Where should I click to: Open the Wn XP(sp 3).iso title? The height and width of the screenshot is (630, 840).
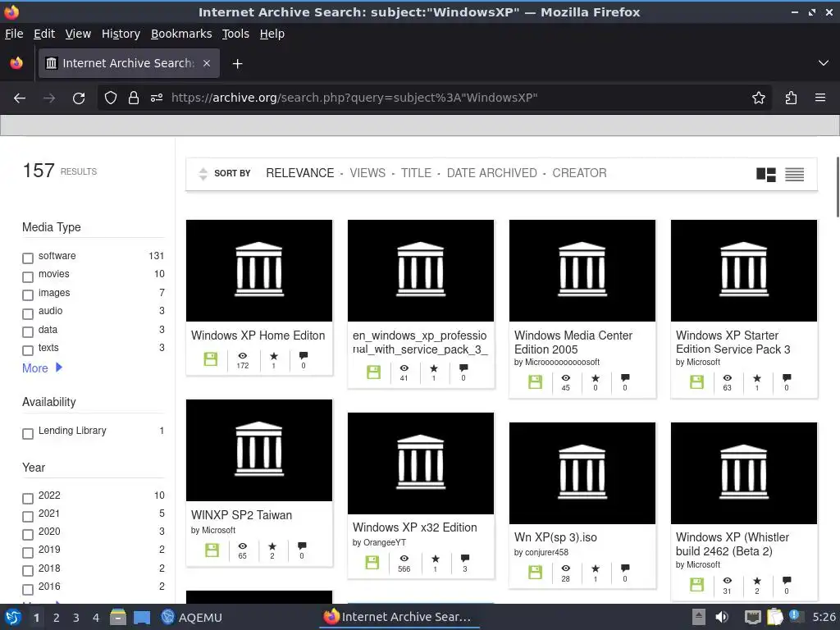[555, 537]
